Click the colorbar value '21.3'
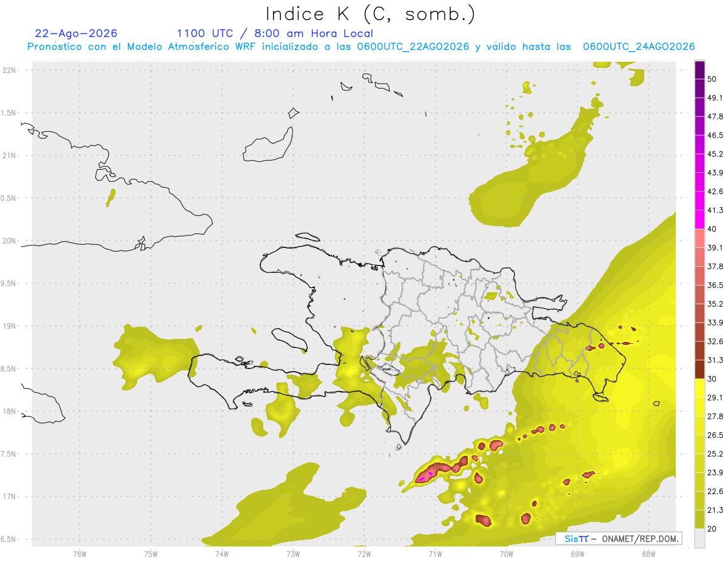The image size is (728, 562). 715,510
